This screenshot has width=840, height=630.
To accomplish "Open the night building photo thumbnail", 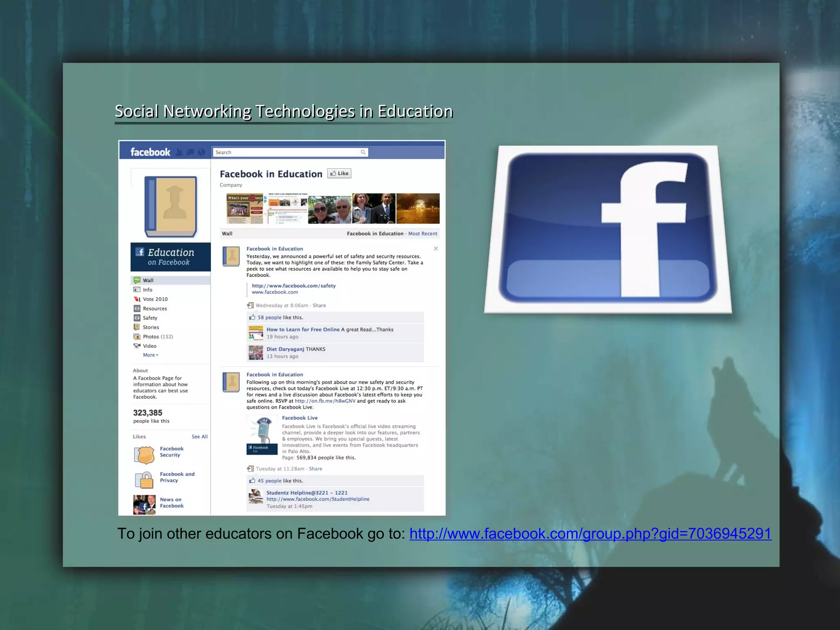I will [x=418, y=208].
